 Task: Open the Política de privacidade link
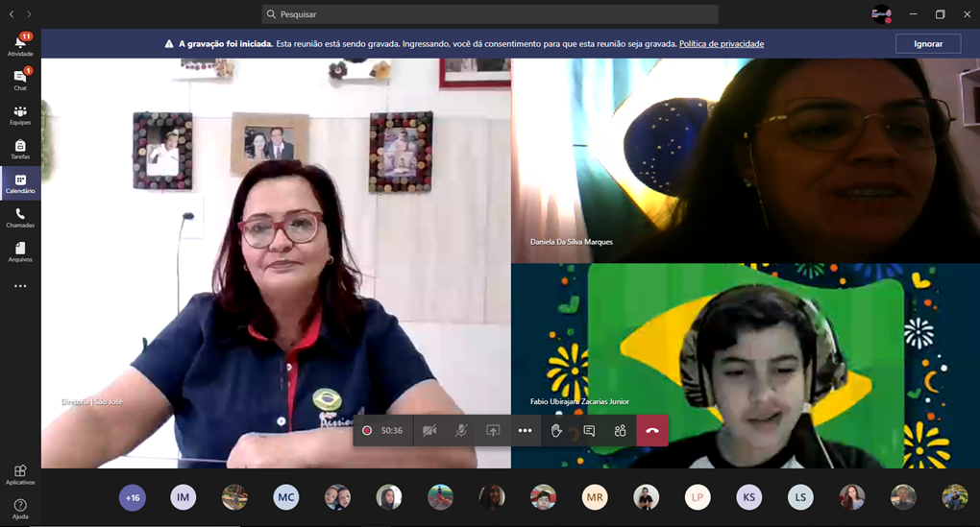tap(721, 44)
